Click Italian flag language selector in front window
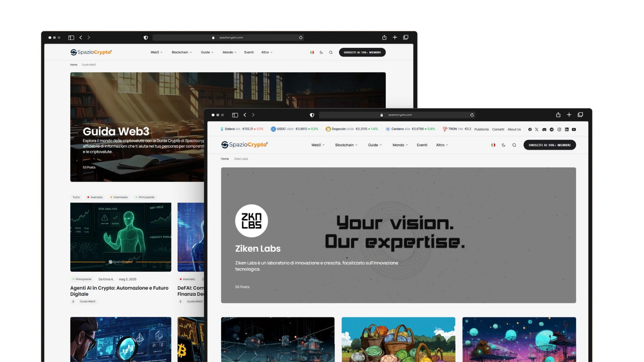Image resolution: width=644 pixels, height=362 pixels. coord(493,145)
